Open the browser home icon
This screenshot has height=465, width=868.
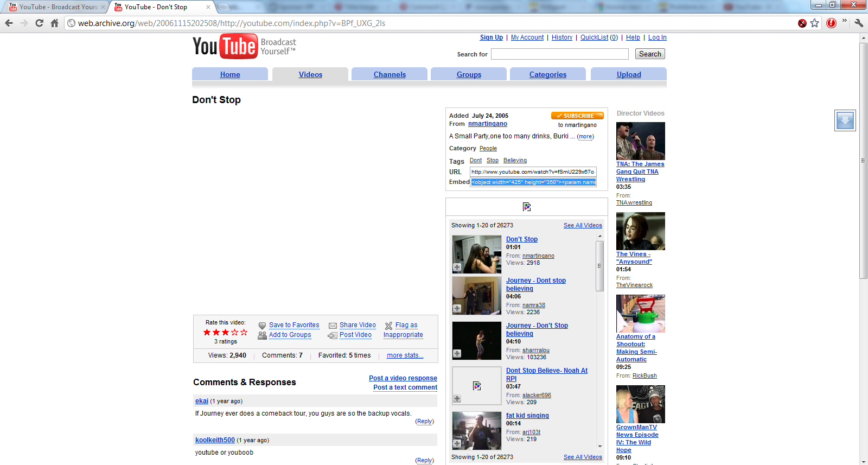(54, 23)
